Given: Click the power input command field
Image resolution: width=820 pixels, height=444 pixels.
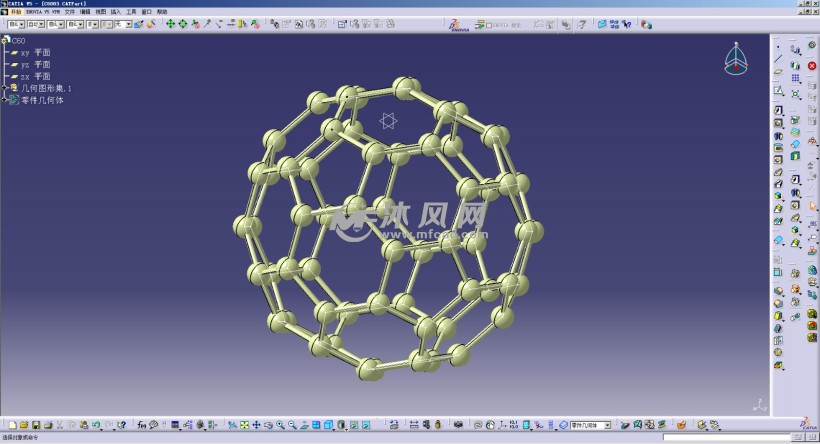Looking at the screenshot, I should coord(727,437).
